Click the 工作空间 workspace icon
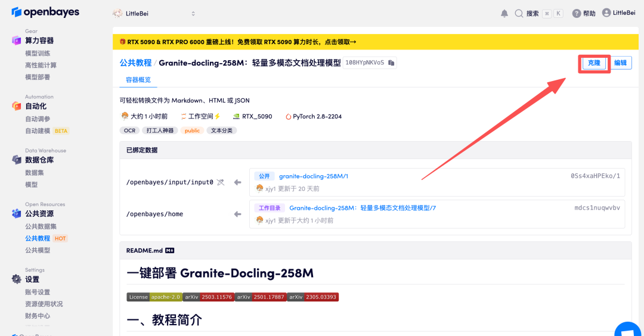The height and width of the screenshot is (336, 644). click(x=184, y=117)
